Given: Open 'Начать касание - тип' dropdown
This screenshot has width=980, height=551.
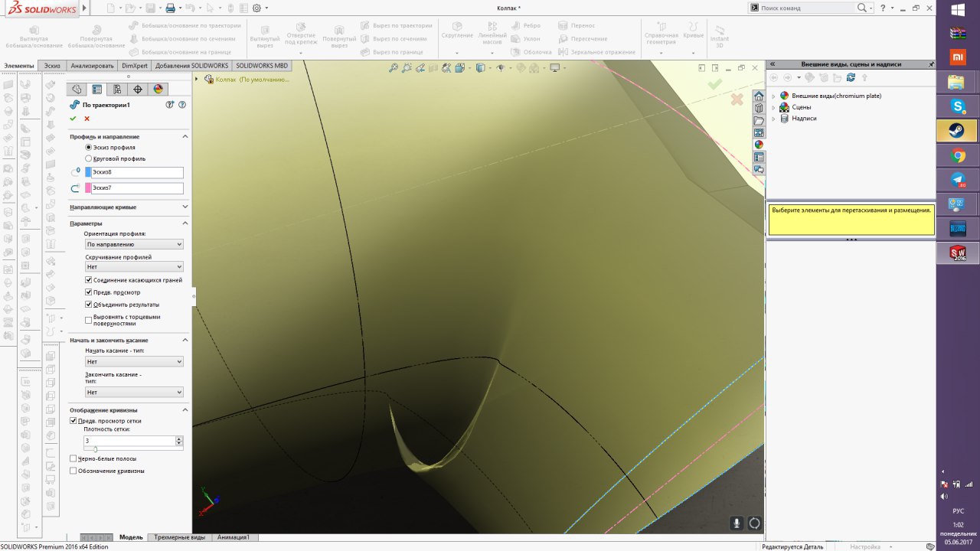Looking at the screenshot, I should [134, 361].
